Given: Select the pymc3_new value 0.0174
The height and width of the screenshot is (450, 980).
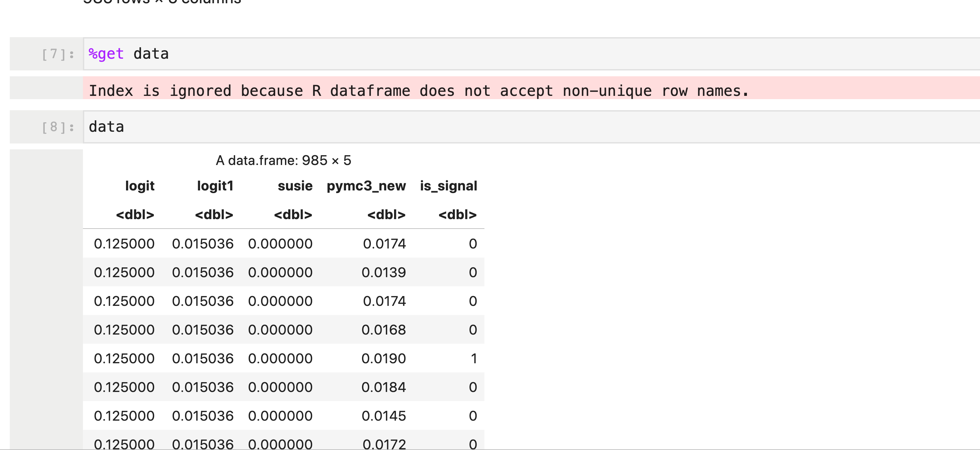Looking at the screenshot, I should coord(384,244).
